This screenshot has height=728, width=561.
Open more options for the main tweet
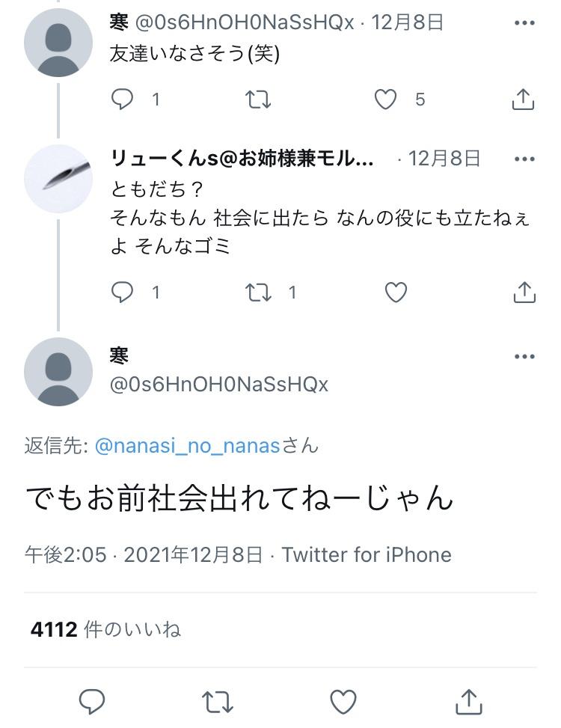(524, 357)
